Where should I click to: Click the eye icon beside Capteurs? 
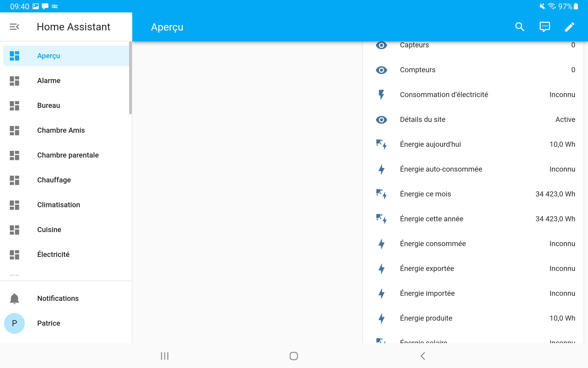pos(381,45)
